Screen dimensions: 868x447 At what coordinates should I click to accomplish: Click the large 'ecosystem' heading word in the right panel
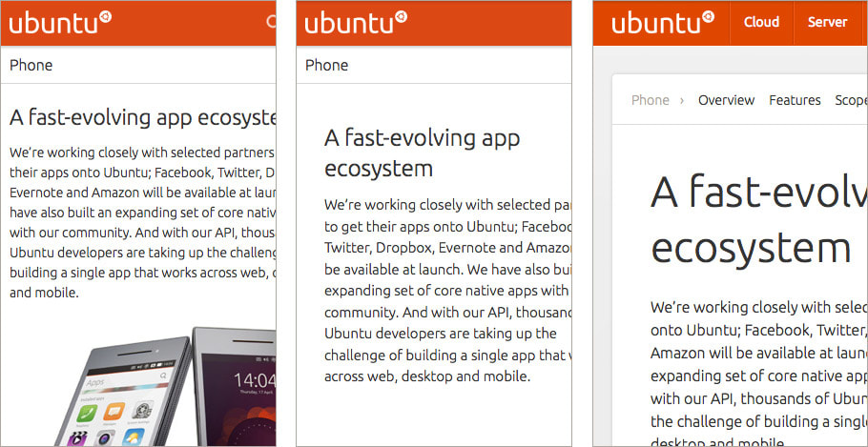[751, 248]
